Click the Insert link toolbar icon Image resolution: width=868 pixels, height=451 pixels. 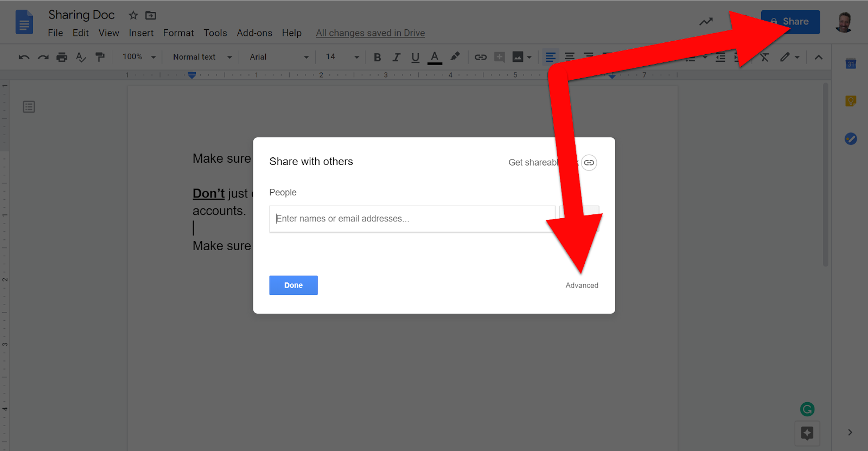click(x=481, y=57)
